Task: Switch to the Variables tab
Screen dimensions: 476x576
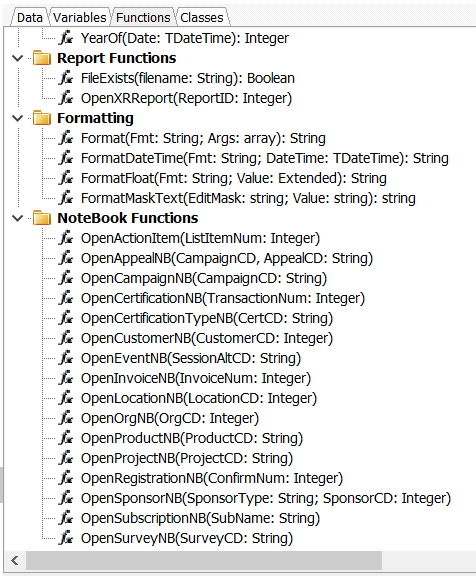Action: point(80,17)
